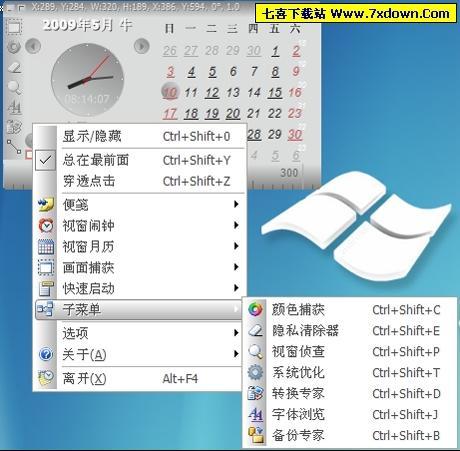Click the quick launch icon beside 快速启动
The width and height of the screenshot is (460, 451).
(x=46, y=288)
